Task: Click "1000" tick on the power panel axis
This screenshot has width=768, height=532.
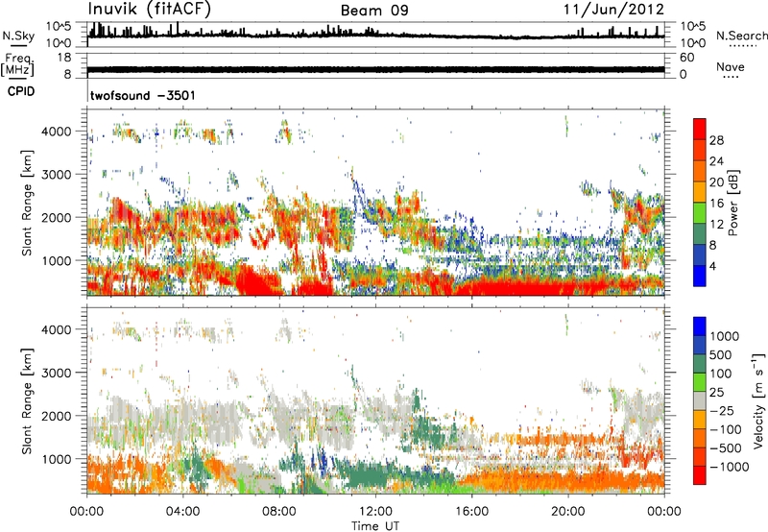Action: 57,260
